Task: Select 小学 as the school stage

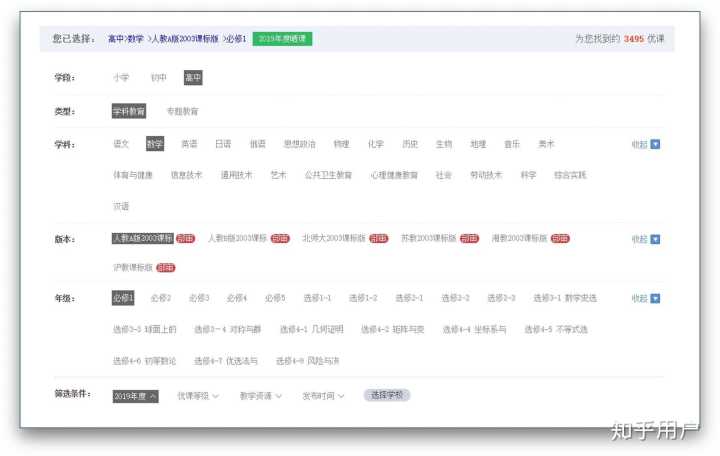Action: (x=121, y=77)
